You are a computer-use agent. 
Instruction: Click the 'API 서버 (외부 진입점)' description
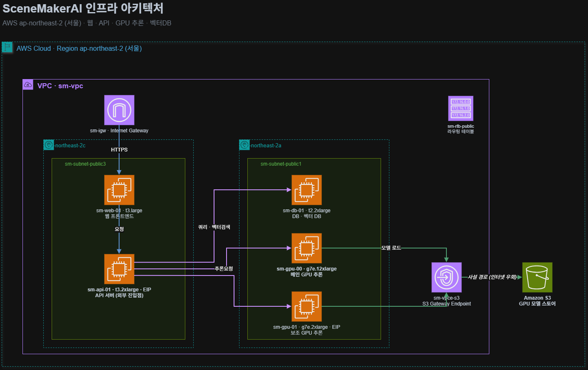tap(119, 296)
